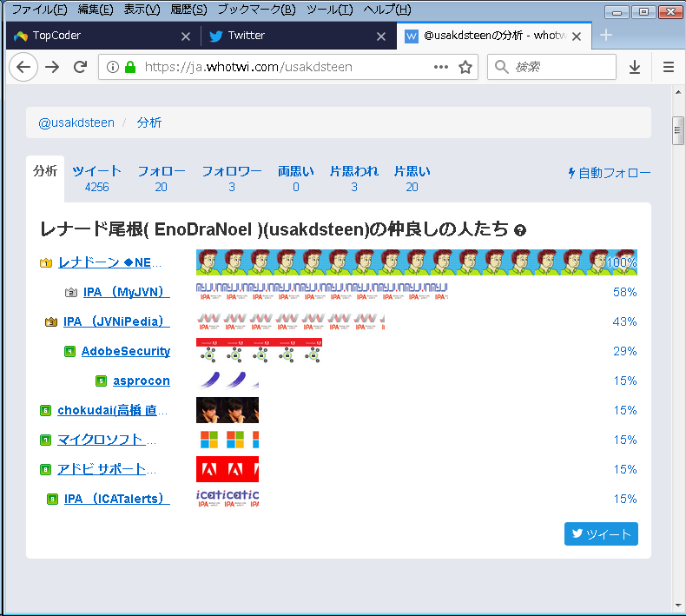Viewport: 686px width, 616px height.
Task: Click the 自動フォロー link
Action: point(609,173)
